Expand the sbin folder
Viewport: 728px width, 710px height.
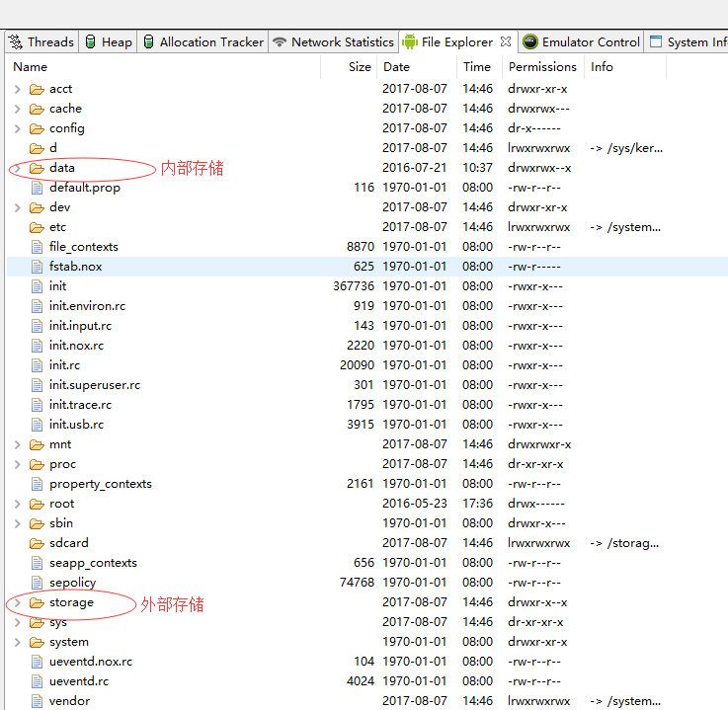(x=18, y=524)
